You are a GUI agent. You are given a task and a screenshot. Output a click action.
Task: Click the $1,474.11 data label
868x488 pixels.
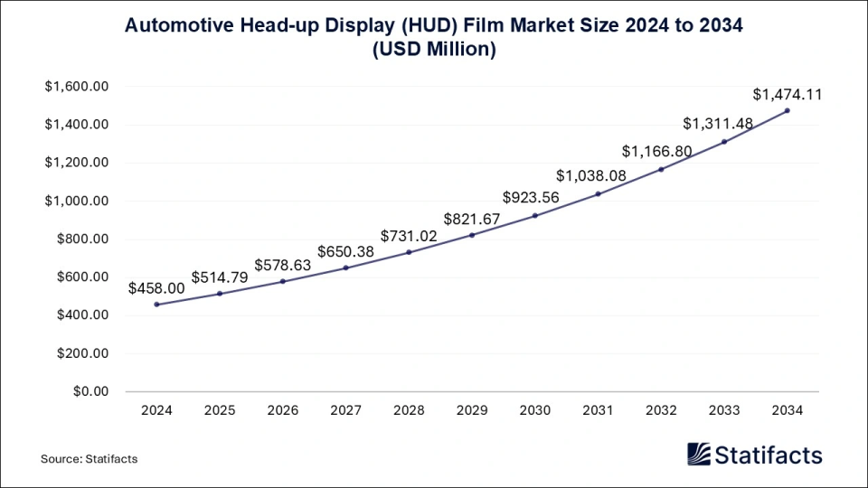coord(787,94)
